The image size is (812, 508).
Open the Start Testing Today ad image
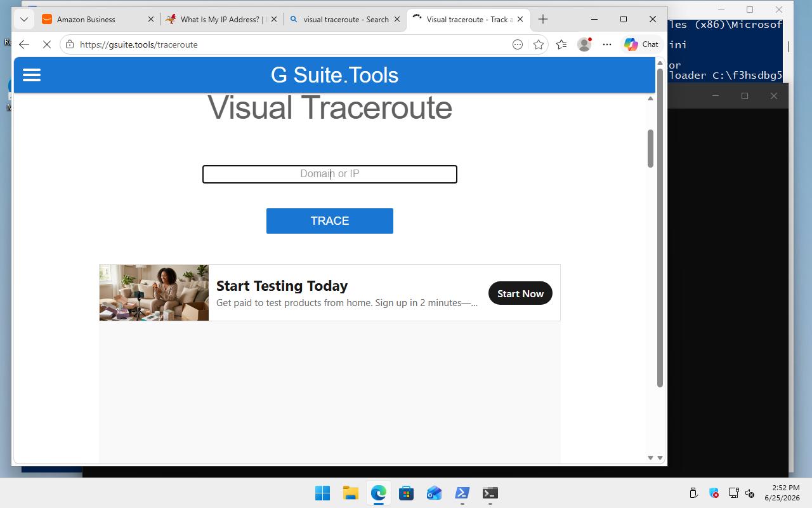(x=154, y=293)
